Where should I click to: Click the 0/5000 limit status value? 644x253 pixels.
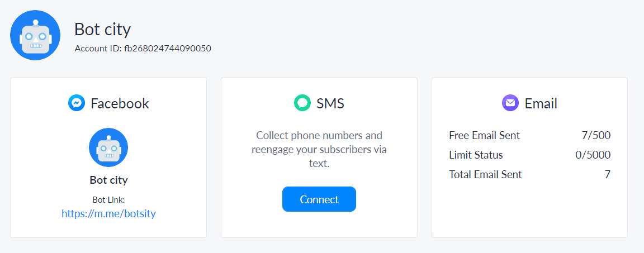[593, 155]
